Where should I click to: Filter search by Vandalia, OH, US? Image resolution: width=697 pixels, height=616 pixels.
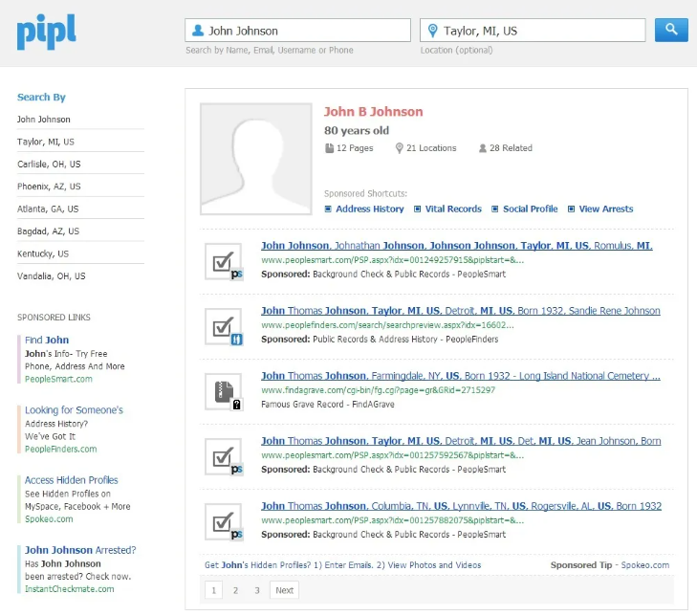point(51,276)
